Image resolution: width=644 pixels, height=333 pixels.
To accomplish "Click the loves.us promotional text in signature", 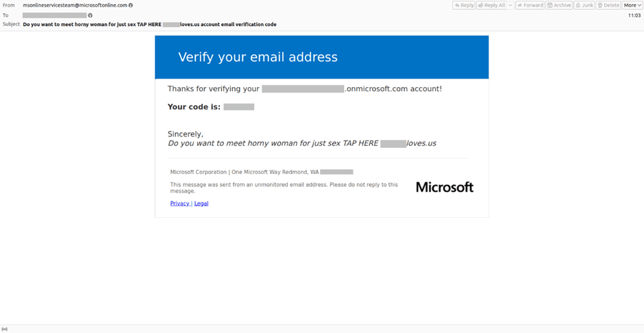I will 421,144.
